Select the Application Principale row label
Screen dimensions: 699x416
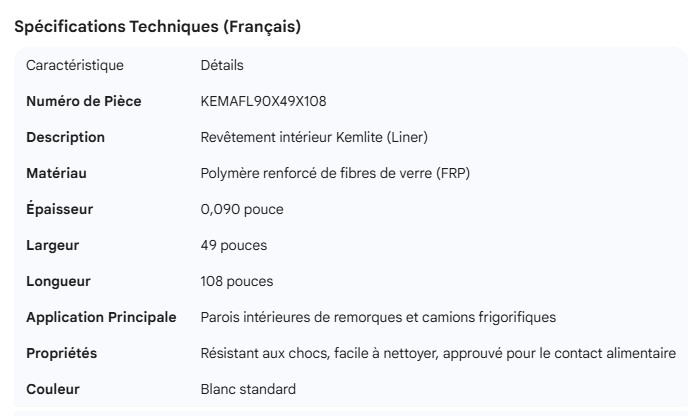pyautogui.click(x=101, y=317)
